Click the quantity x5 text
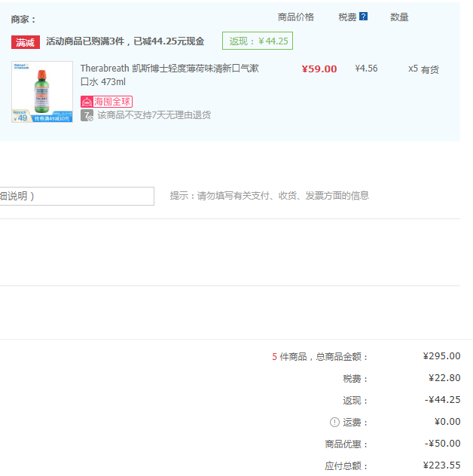473x476 pixels. pyautogui.click(x=413, y=69)
